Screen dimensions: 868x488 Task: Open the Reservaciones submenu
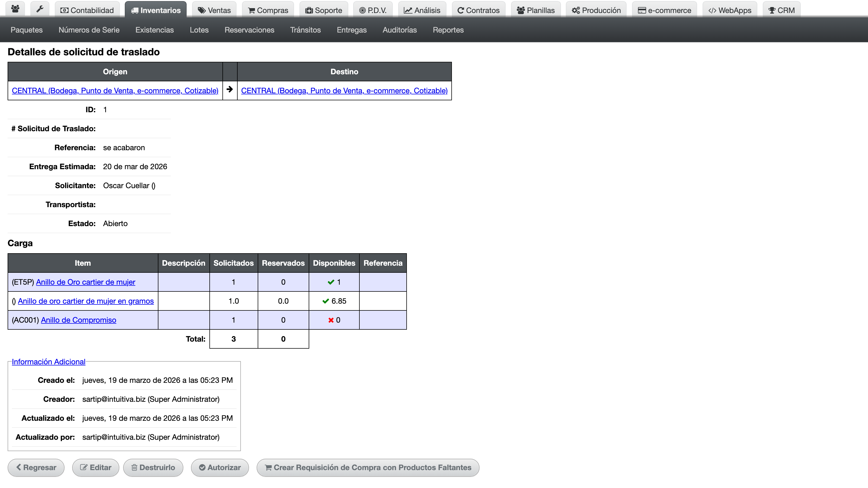tap(249, 30)
